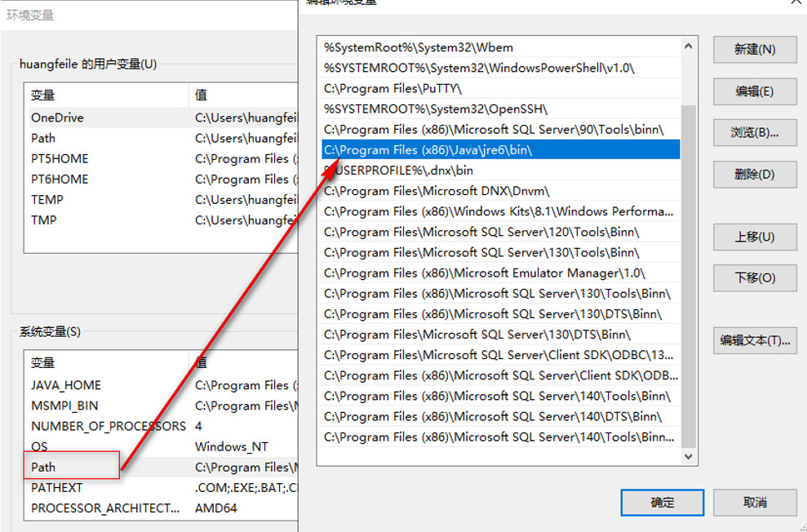Click the scrollbar up arrow icon
This screenshot has width=807, height=532.
coord(689,47)
